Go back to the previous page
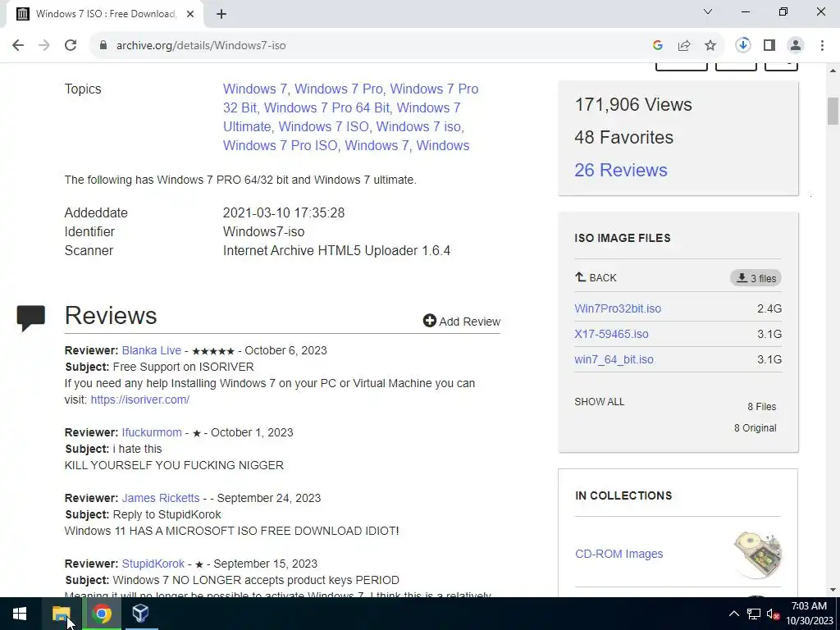840x630 pixels. [18, 46]
